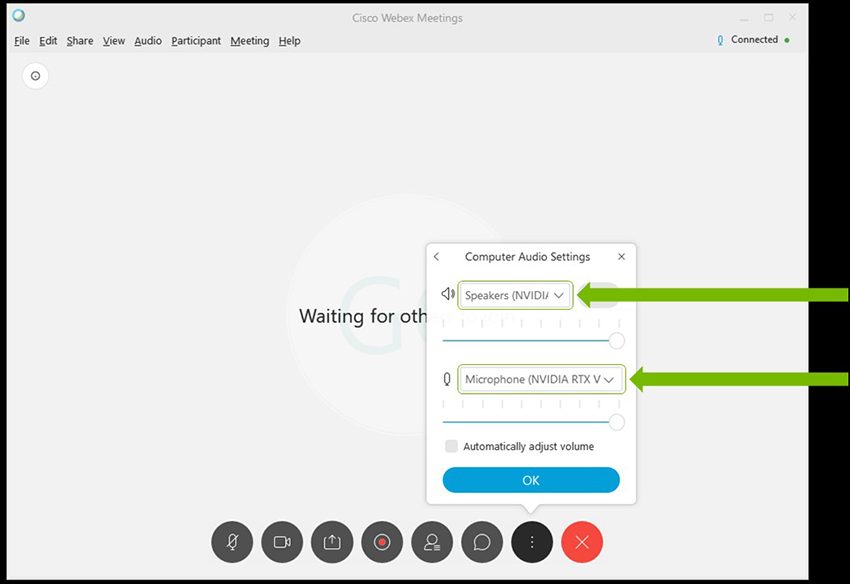Viewport: 850px width, 584px height.
Task: Open the Meeting menu
Action: [249, 41]
